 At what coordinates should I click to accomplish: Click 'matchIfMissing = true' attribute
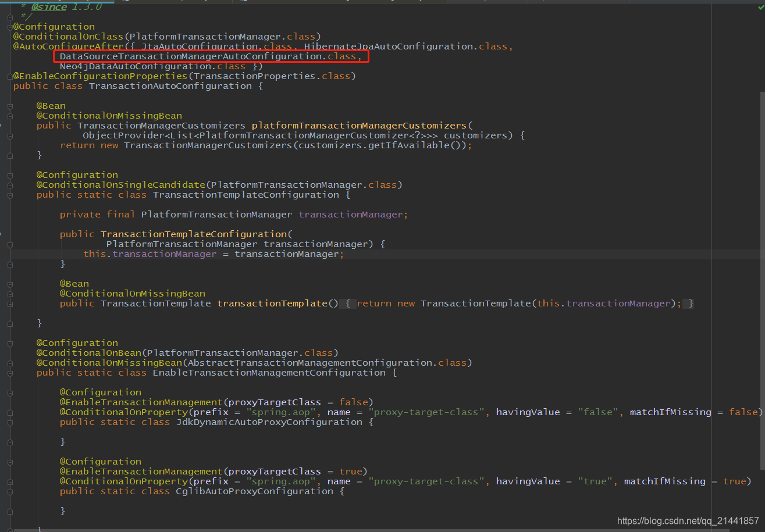[x=685, y=481]
